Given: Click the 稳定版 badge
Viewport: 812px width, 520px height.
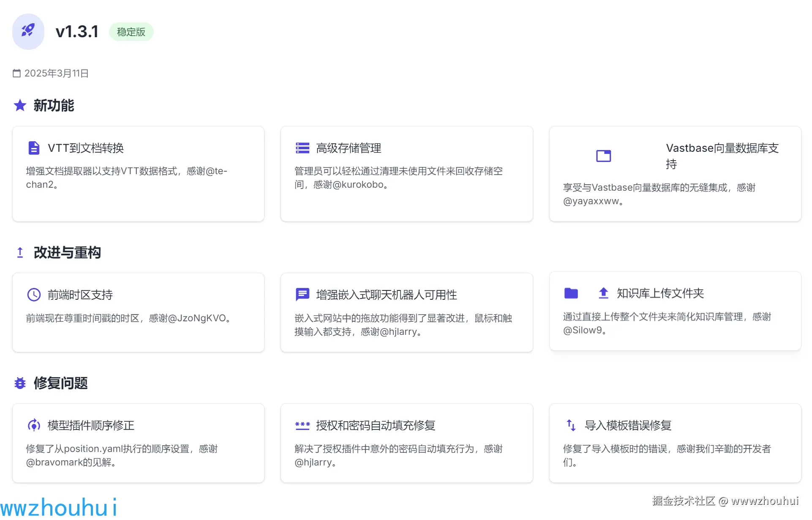Looking at the screenshot, I should click(x=131, y=32).
